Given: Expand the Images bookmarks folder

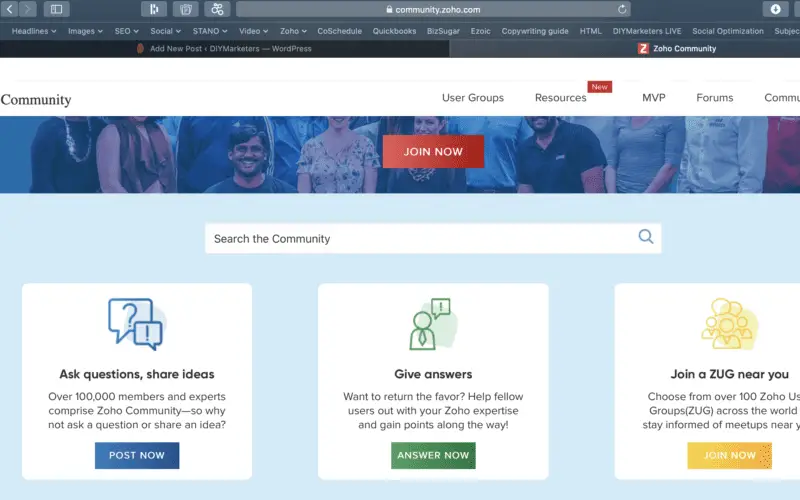Looking at the screenshot, I should click(85, 31).
